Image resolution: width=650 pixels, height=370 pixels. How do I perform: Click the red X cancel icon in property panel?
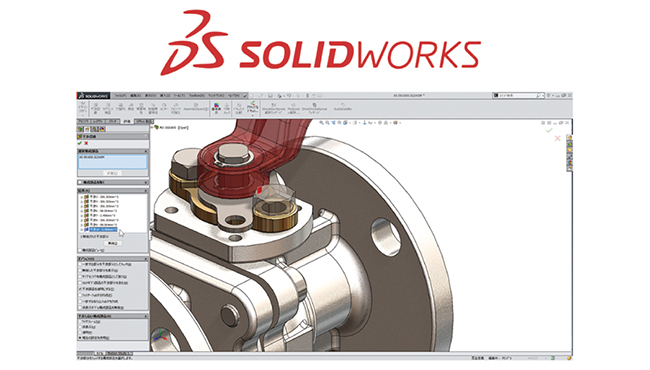point(86,143)
